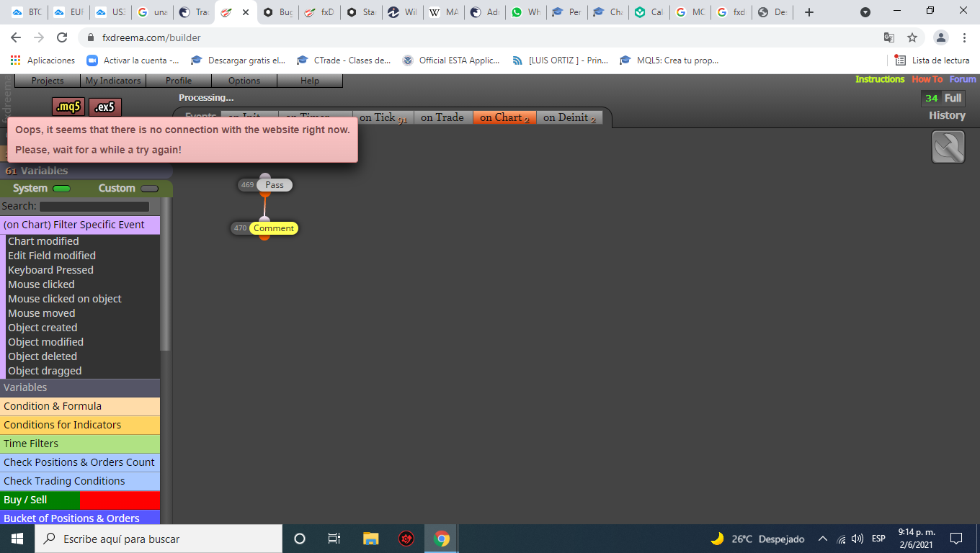980x553 pixels.
Task: Switch to the on Chart events tab
Action: pos(504,117)
